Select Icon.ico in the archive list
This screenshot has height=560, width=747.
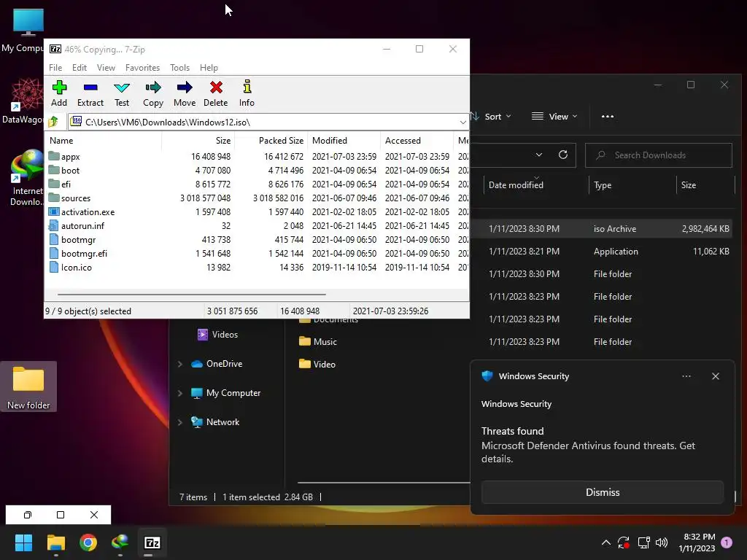258,267
